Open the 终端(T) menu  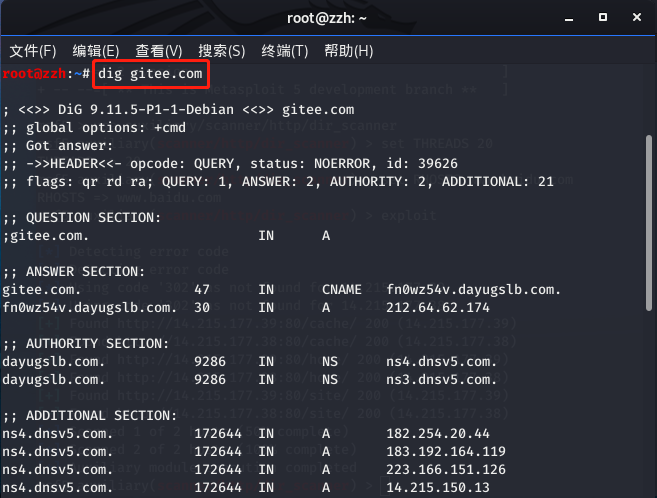285,51
